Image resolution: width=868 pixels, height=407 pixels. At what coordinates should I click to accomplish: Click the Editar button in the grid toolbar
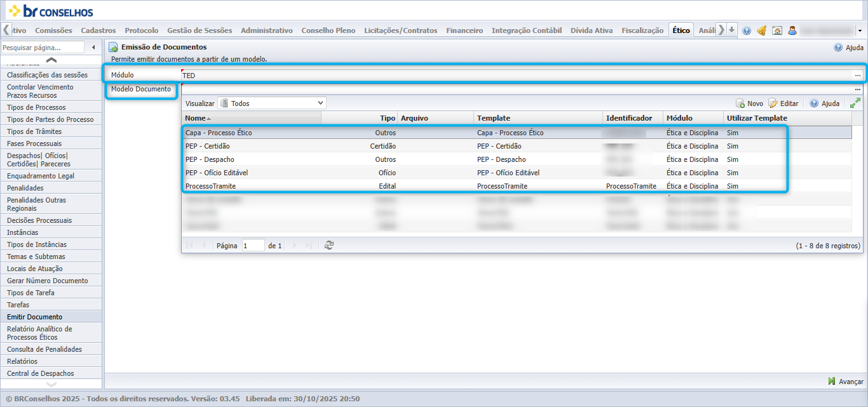coord(783,103)
